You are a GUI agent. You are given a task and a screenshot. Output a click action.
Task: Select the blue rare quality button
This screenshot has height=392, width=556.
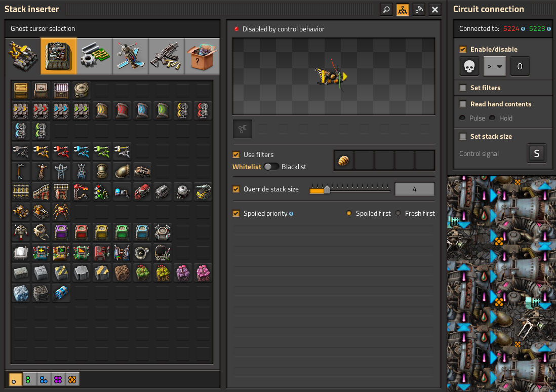click(x=44, y=379)
